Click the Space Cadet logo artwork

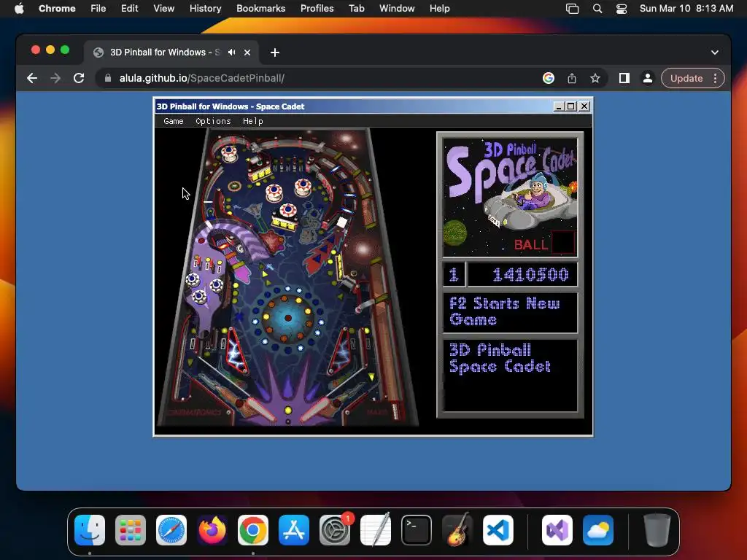pyautogui.click(x=510, y=197)
